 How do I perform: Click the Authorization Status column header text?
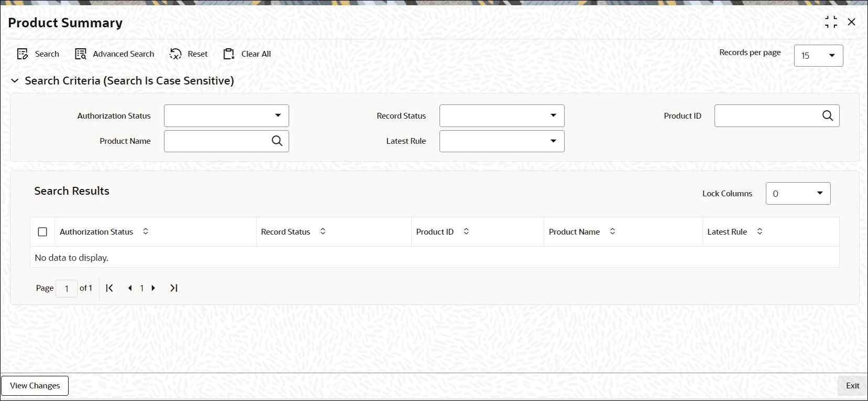[x=97, y=232]
